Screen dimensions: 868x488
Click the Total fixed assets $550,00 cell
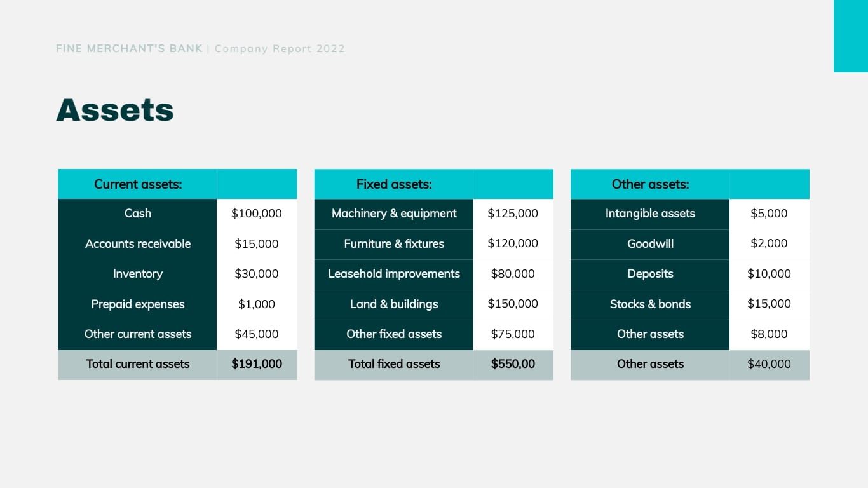(x=513, y=364)
